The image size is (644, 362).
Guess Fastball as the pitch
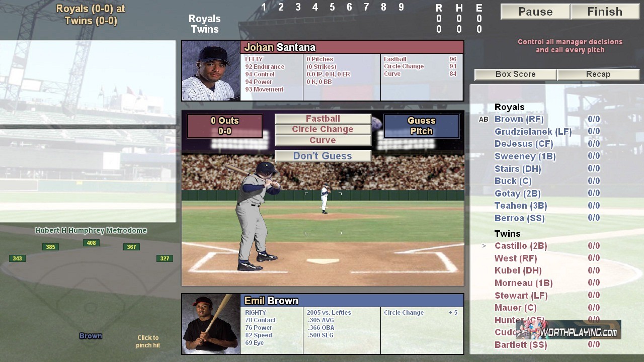[x=323, y=119]
